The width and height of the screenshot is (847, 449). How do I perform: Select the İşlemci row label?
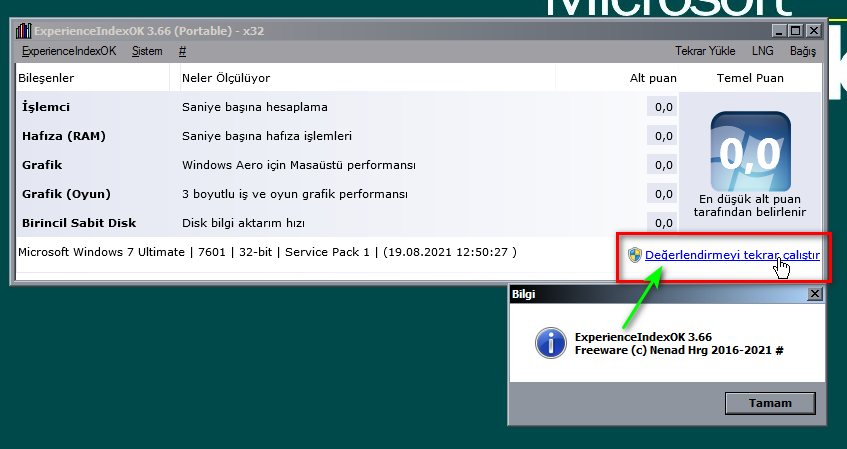tap(46, 107)
